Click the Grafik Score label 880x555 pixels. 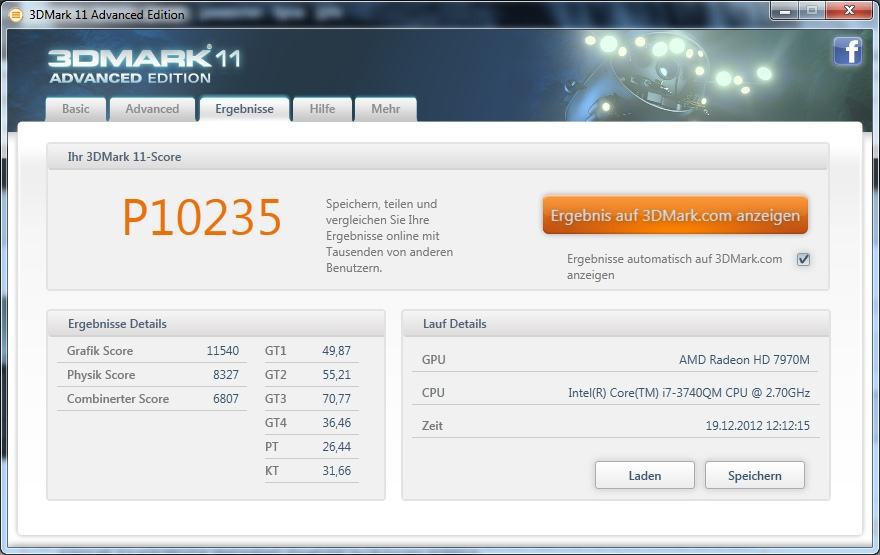100,351
